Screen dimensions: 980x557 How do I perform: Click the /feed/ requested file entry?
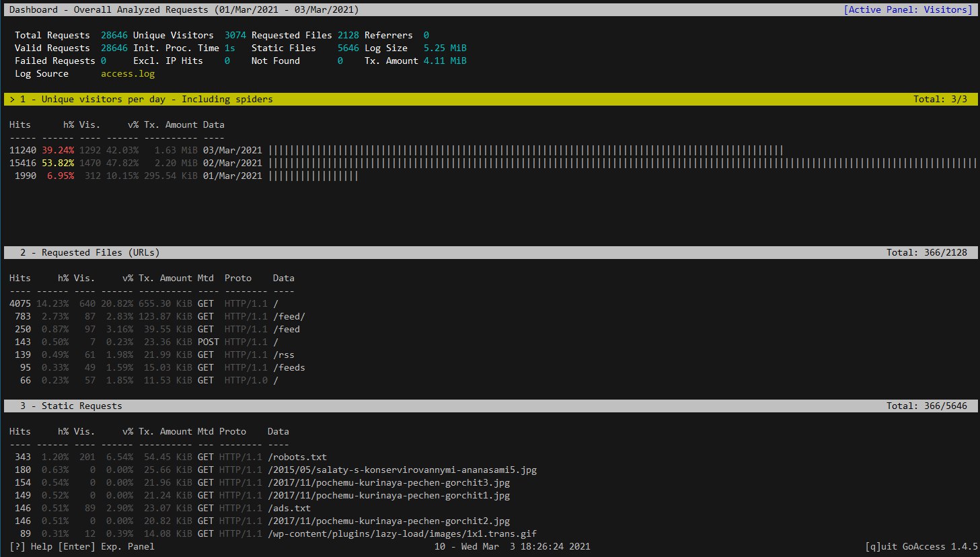tap(289, 316)
